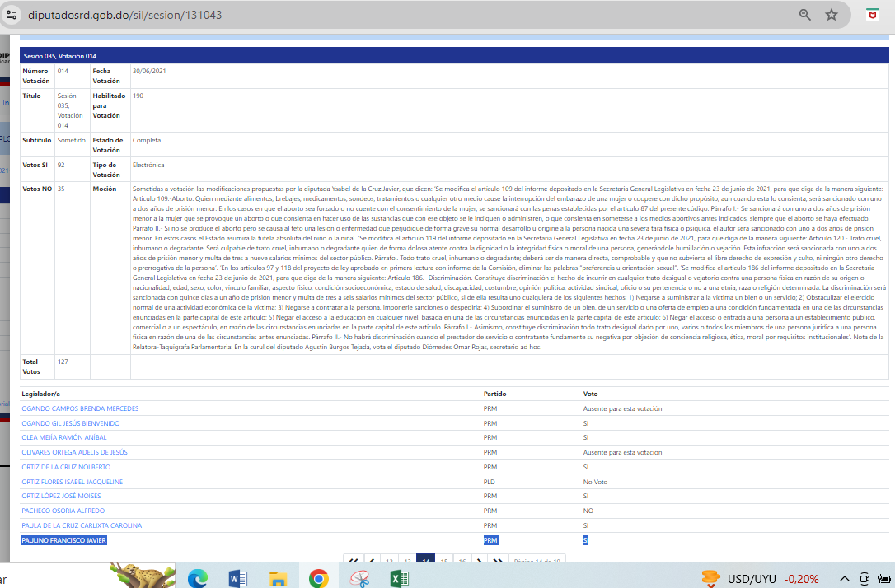Select the vote date 30/06/2021
This screenshot has width=895, height=588.
(x=149, y=72)
